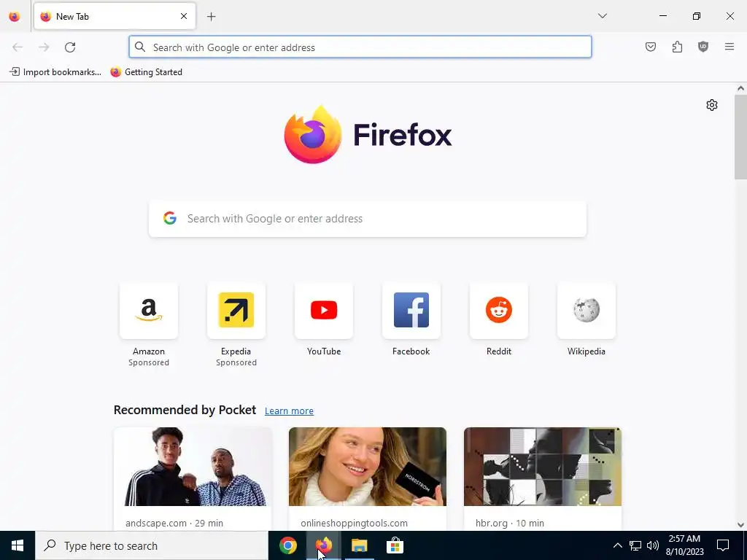747x560 pixels.
Task: Click the taskbar Type here to search box
Action: coord(152,545)
